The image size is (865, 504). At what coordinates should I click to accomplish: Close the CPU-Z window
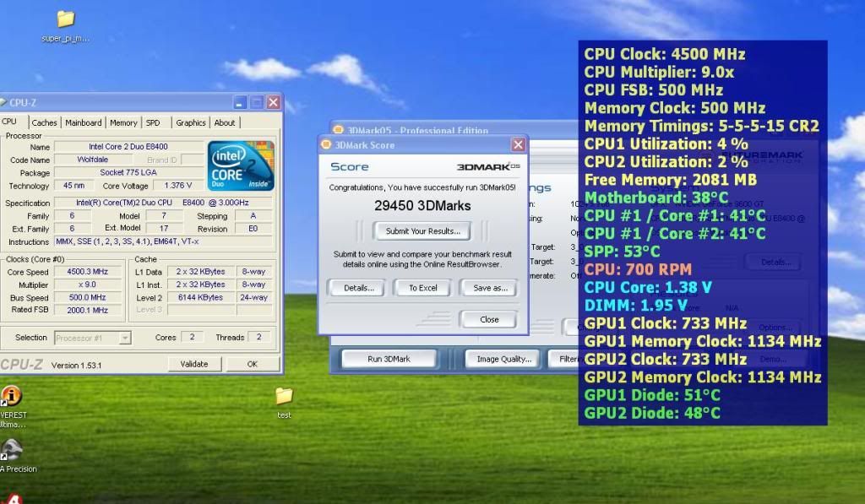point(273,102)
